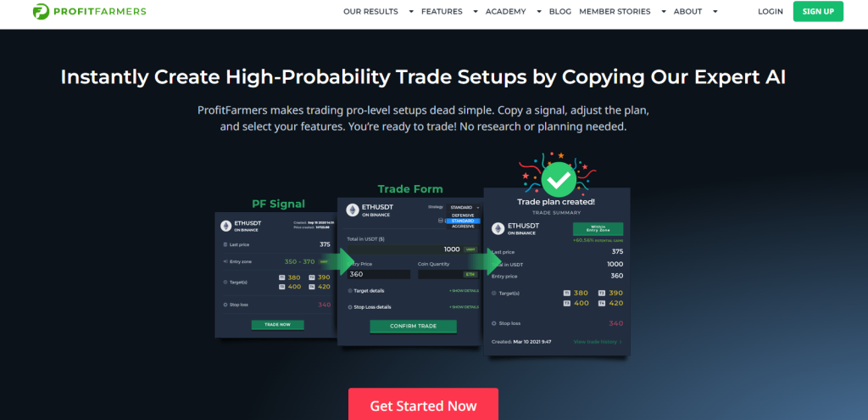Screen dimensions: 868x420
Task: Expand the Our Results dropdown arrow
Action: [411, 11]
